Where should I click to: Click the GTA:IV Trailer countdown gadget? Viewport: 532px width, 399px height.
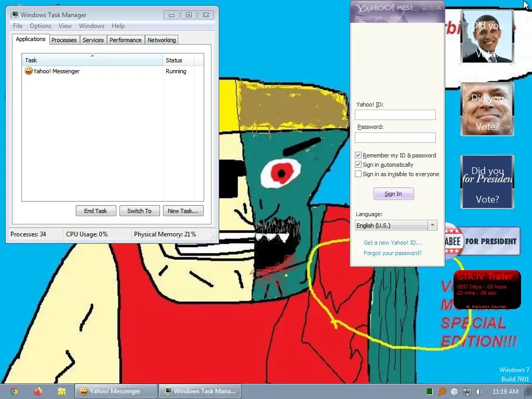click(x=487, y=289)
